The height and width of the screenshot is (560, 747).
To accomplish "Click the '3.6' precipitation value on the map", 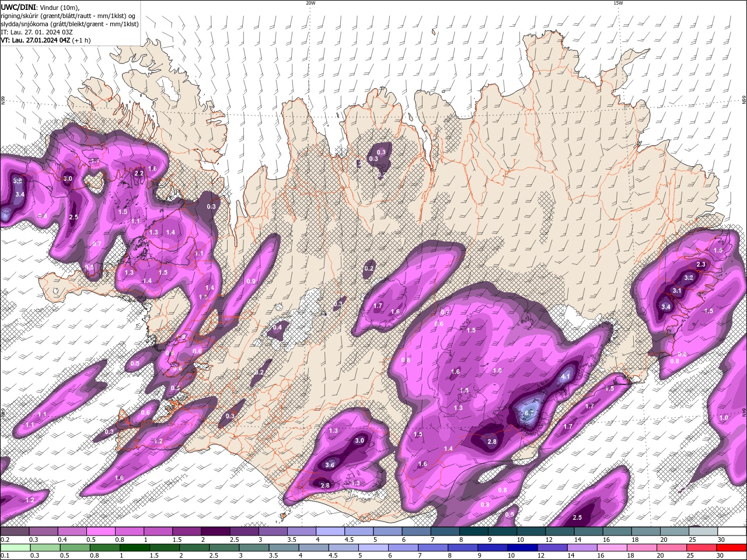I will tap(330, 465).
